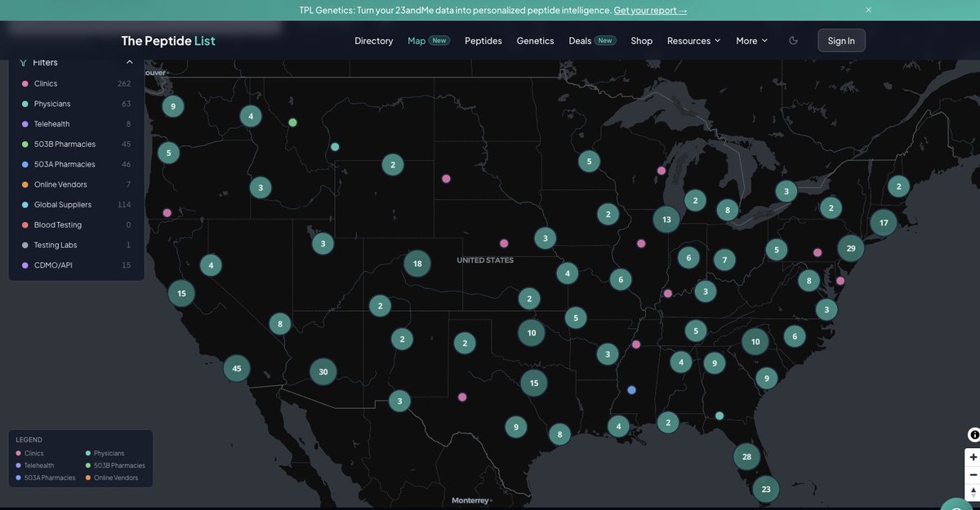Click the Monterrey map label
Screen dimensions: 980x510
(470, 500)
